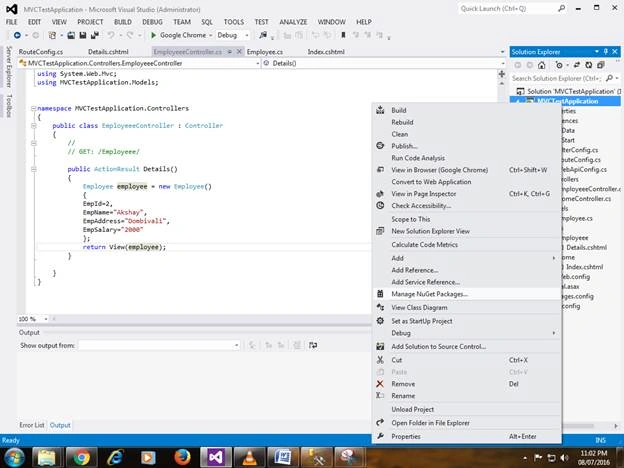
Task: Switch to the Employee.cs tab
Action: click(265, 52)
